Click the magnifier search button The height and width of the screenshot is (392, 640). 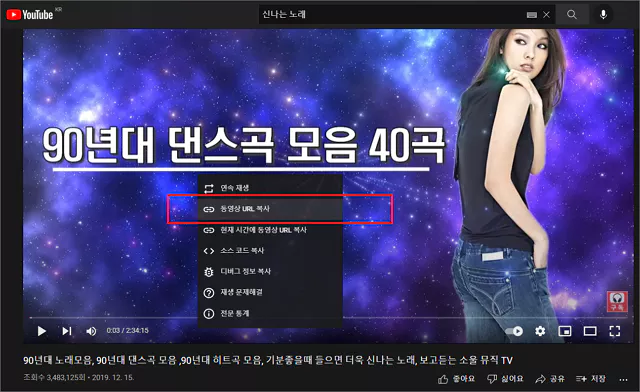click(x=572, y=15)
